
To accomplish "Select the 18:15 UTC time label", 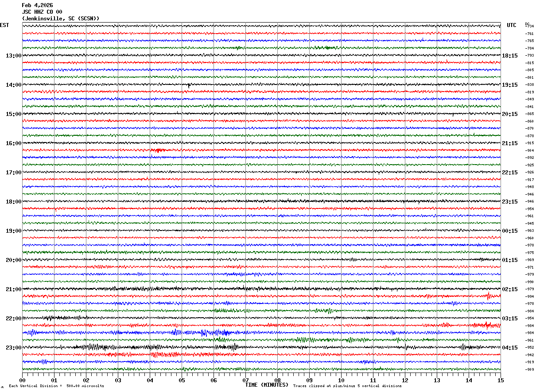I will pos(510,56).
